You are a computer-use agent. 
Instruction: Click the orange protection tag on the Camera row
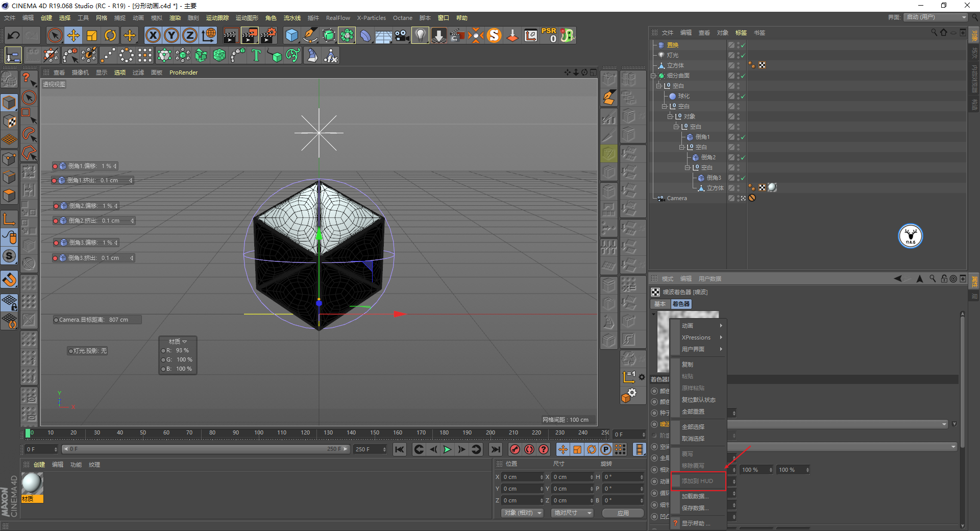point(752,198)
